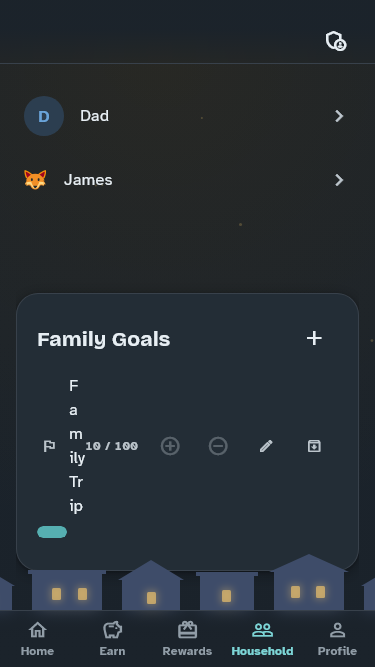Select the Household tab
Image resolution: width=375 pixels, height=667 pixels.
tap(262, 639)
